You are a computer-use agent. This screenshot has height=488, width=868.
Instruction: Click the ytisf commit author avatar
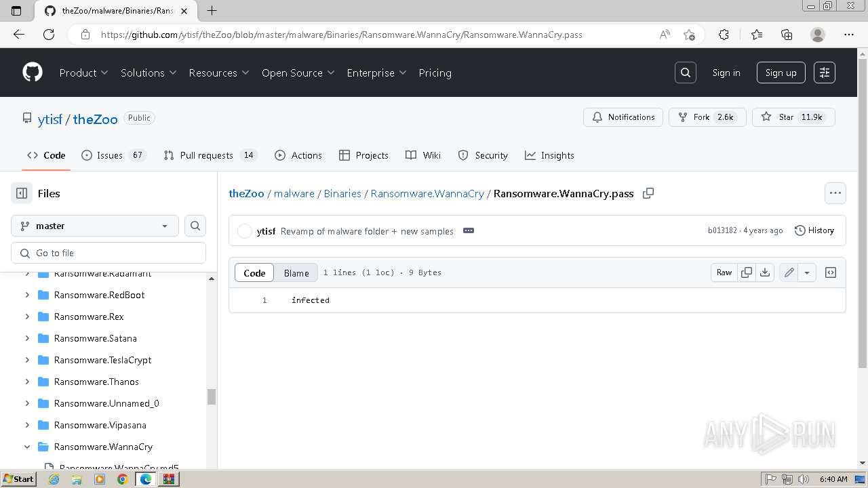coord(245,231)
